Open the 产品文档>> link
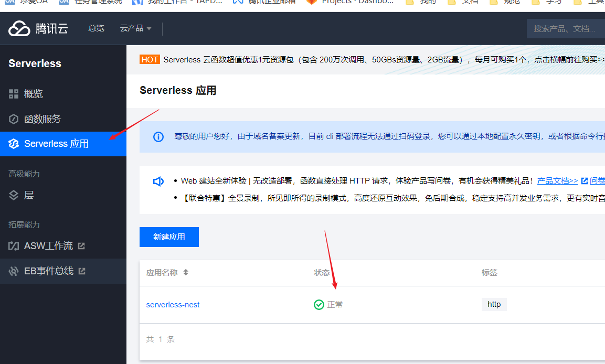 click(558, 180)
